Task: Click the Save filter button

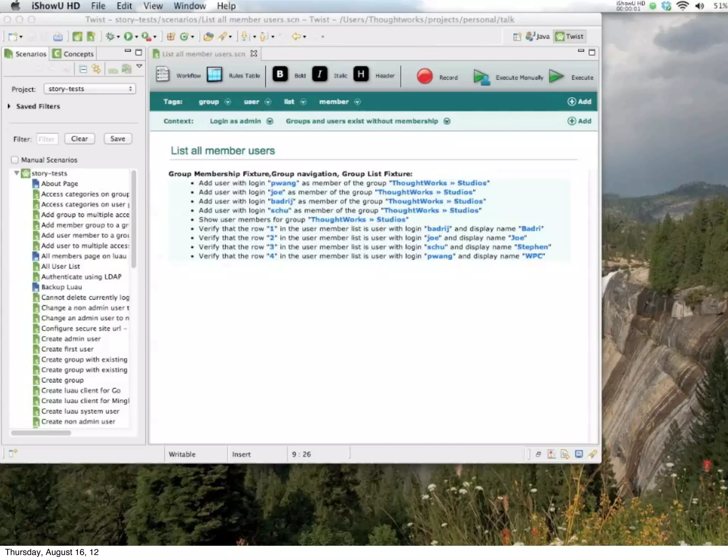Action: point(118,139)
